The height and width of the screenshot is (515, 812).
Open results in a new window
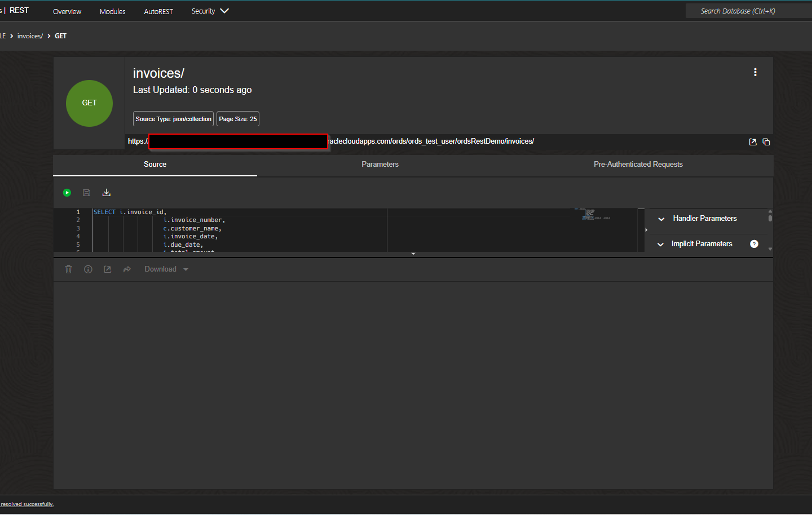(107, 269)
